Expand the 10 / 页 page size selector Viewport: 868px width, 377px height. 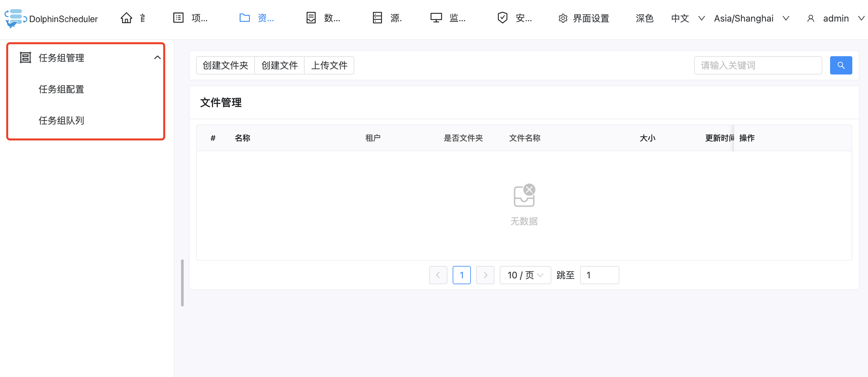pos(525,275)
